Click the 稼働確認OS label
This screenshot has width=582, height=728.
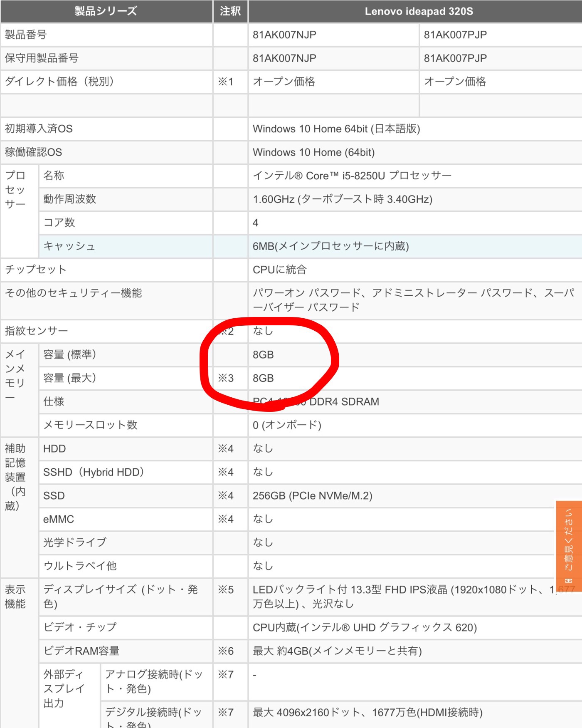33,152
